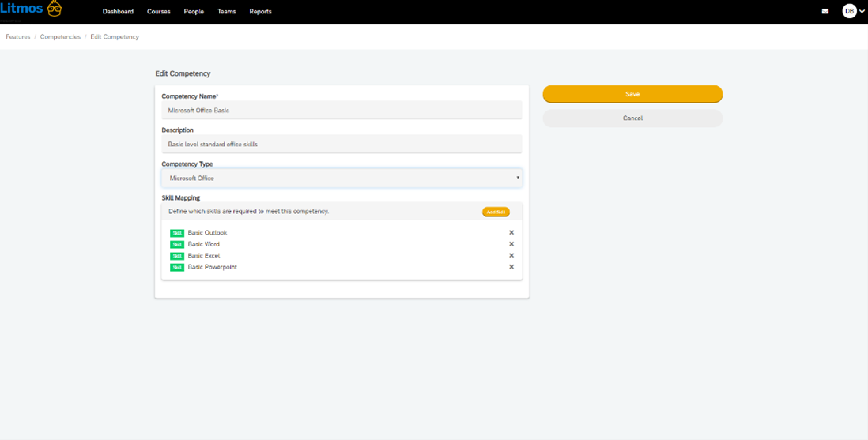Click the 'Competency Type' label
This screenshot has height=440, width=868.
[x=187, y=164]
